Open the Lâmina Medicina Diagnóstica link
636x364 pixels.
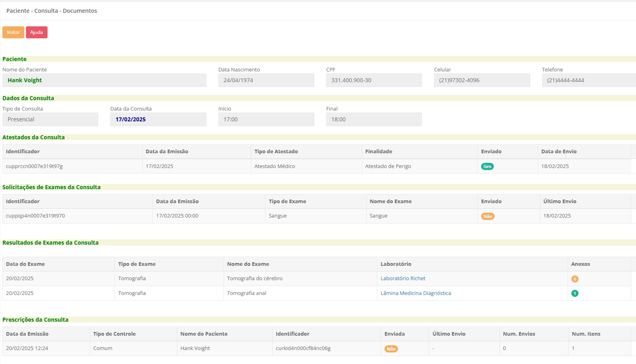[416, 293]
